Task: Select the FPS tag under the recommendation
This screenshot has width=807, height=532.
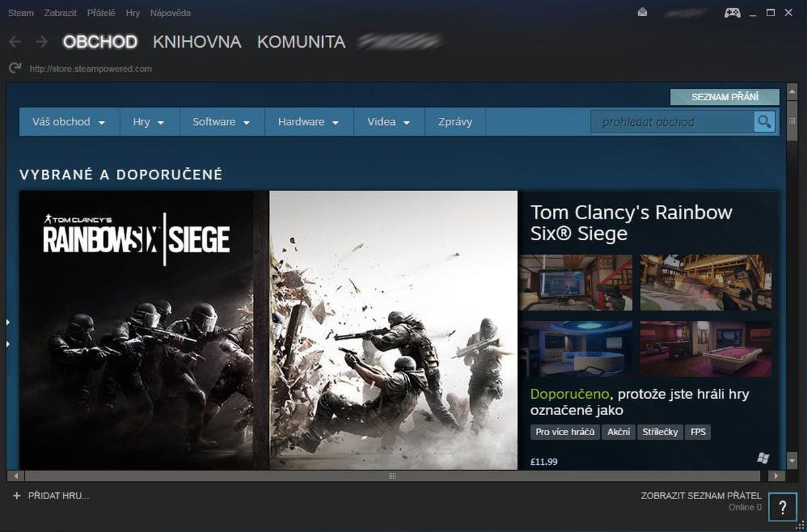Action: coord(697,432)
